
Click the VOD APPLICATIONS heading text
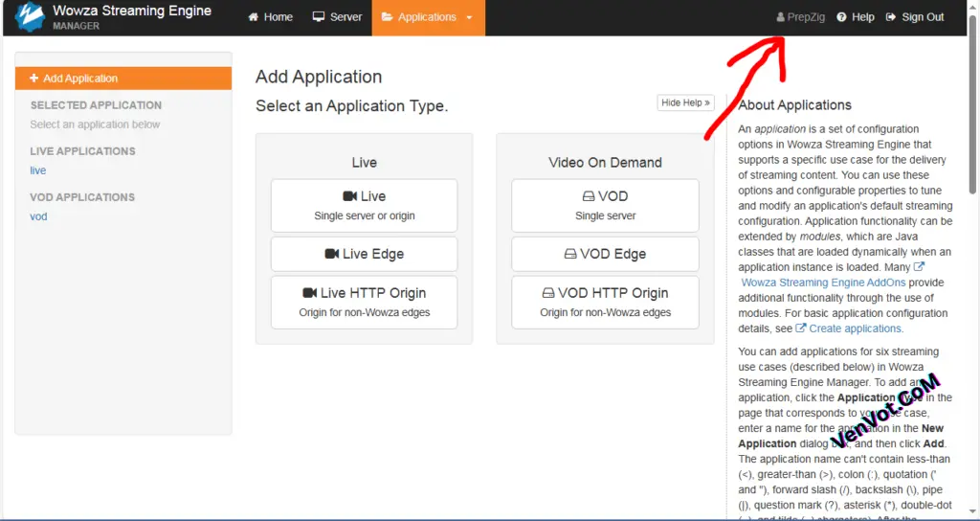point(82,197)
